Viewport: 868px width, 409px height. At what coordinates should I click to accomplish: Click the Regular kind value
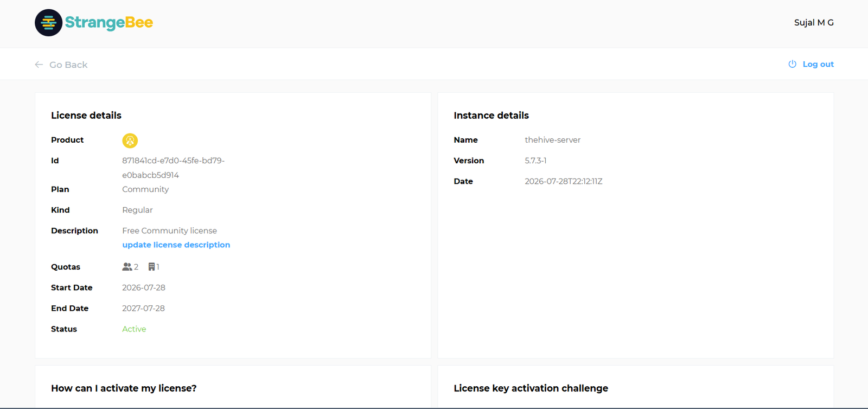(137, 210)
